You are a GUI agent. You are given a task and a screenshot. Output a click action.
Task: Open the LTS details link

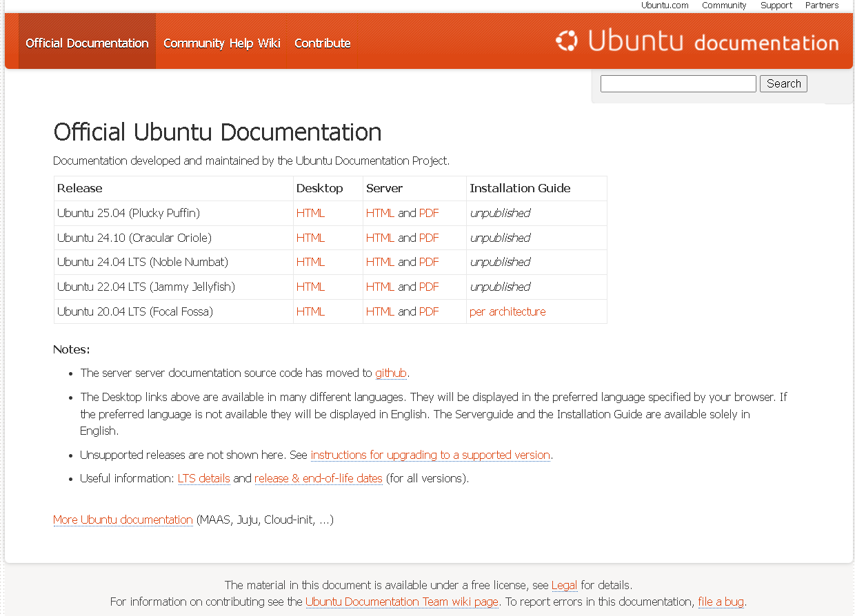[x=203, y=478]
